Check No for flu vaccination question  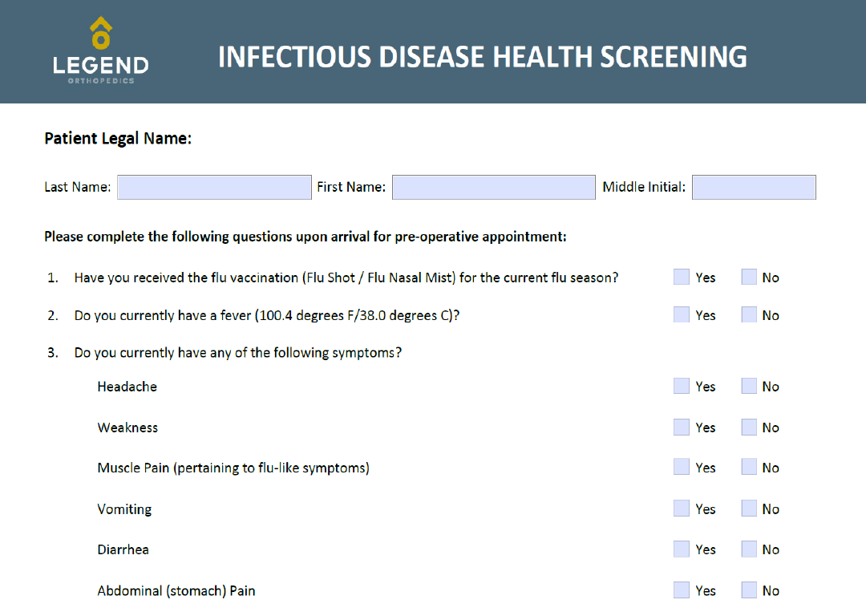click(749, 277)
